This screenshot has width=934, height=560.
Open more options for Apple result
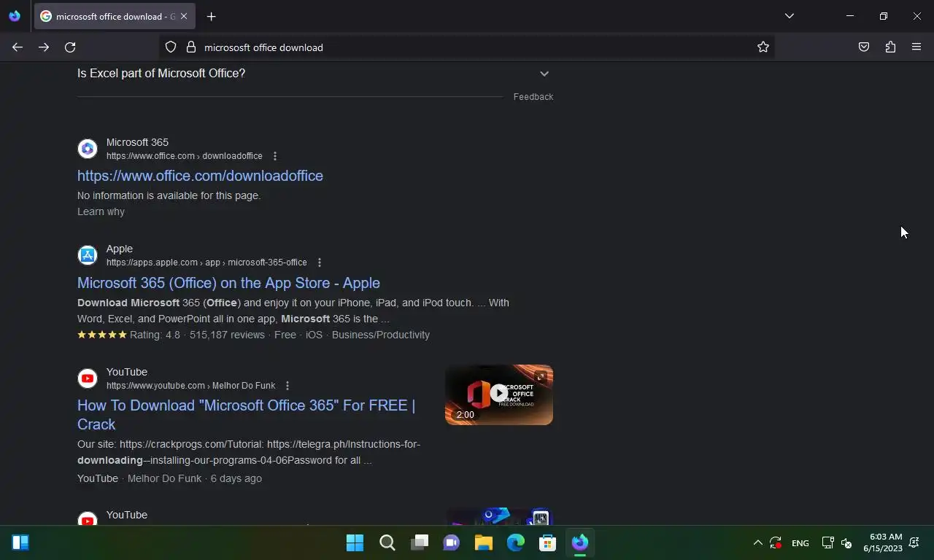tap(319, 262)
